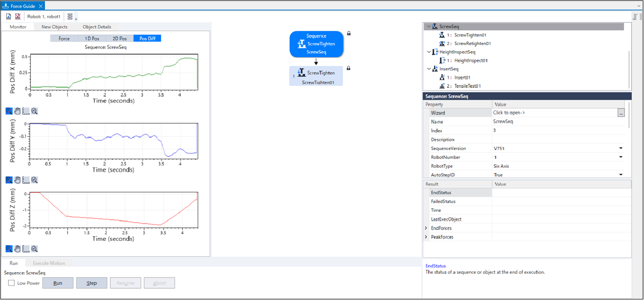
Task: Open the AutoStepID dropdown
Action: pos(620,175)
